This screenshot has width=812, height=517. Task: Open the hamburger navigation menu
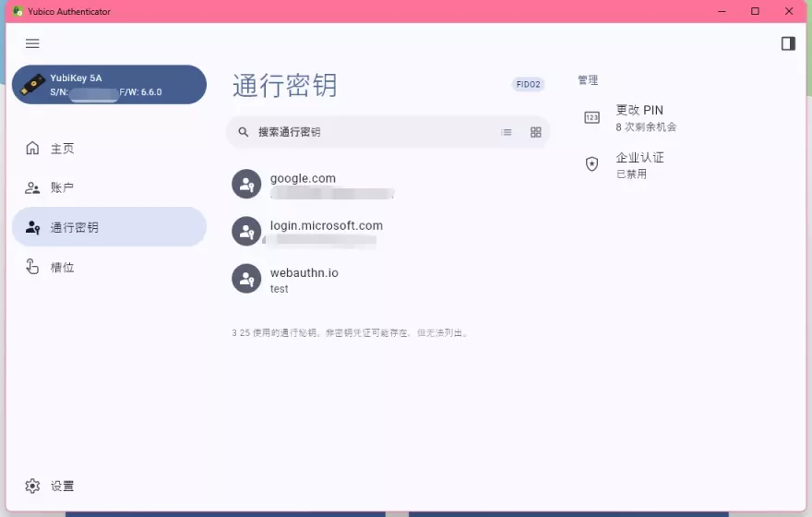(32, 43)
